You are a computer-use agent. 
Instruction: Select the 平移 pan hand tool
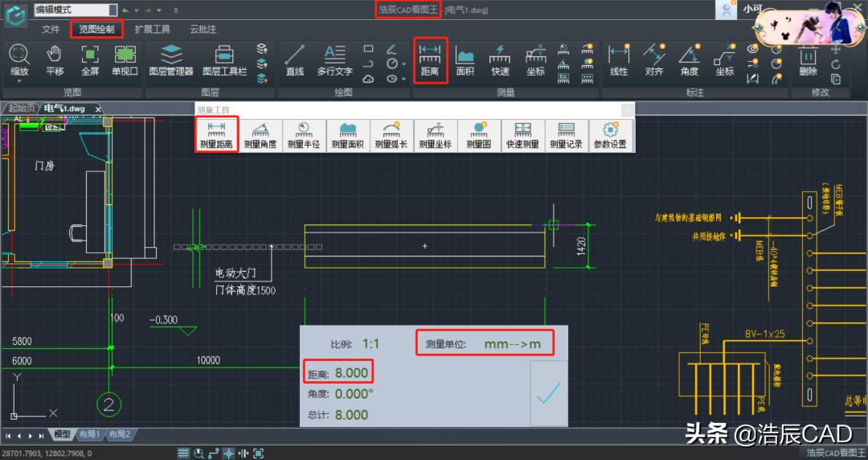(x=55, y=61)
